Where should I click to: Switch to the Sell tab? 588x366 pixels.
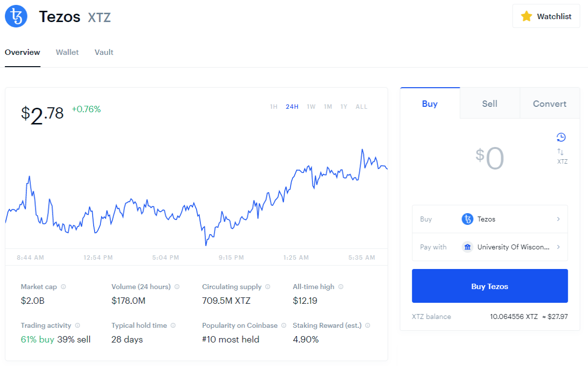pyautogui.click(x=490, y=103)
